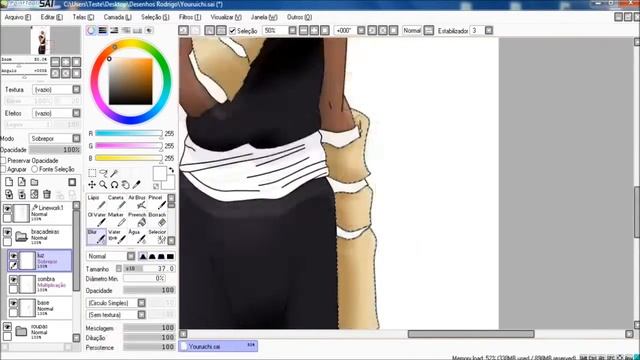Viewport: 640px width, 360px height.
Task: Open the rotation angle dropdown
Action: point(361,31)
